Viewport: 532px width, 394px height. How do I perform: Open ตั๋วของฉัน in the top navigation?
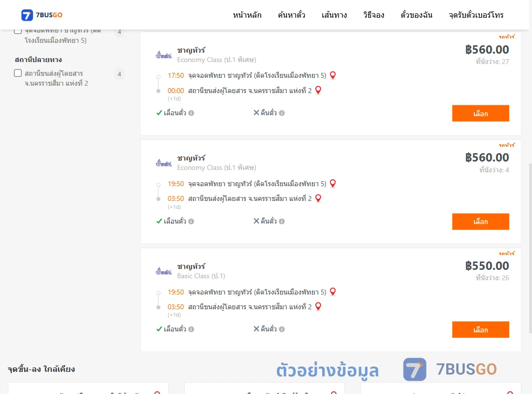tap(416, 15)
